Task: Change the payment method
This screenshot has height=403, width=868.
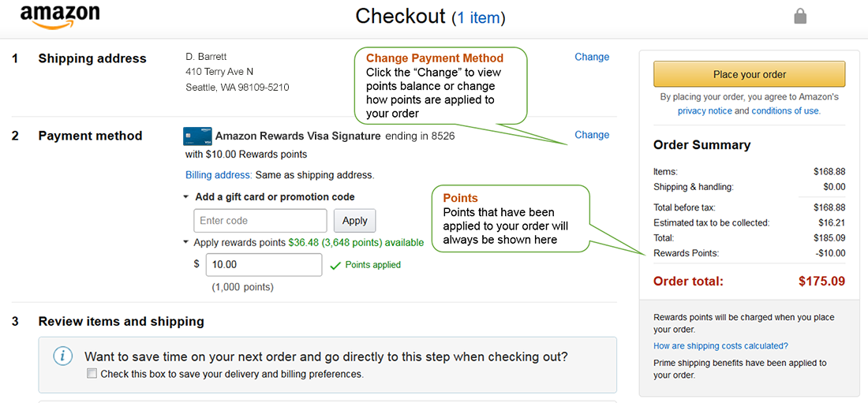Action: click(592, 135)
